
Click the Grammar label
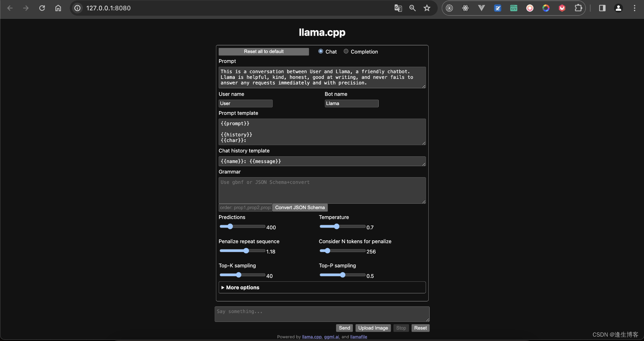229,172
